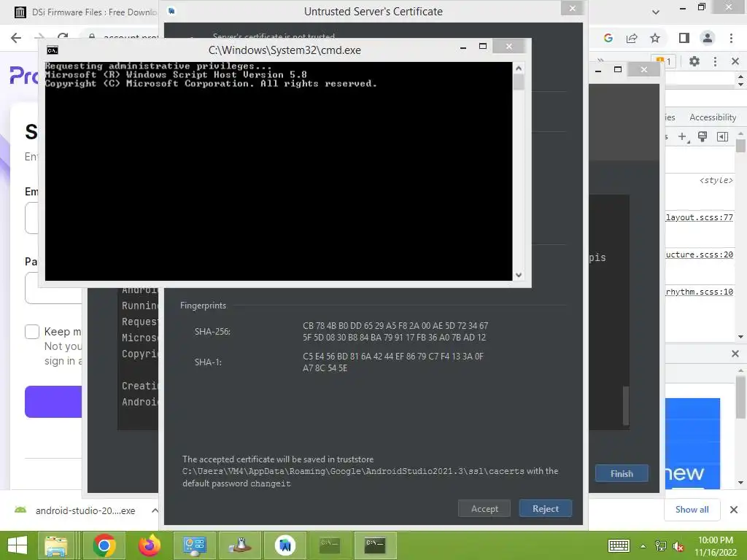
Task: Click DevTools issues counter badge
Action: (664, 61)
